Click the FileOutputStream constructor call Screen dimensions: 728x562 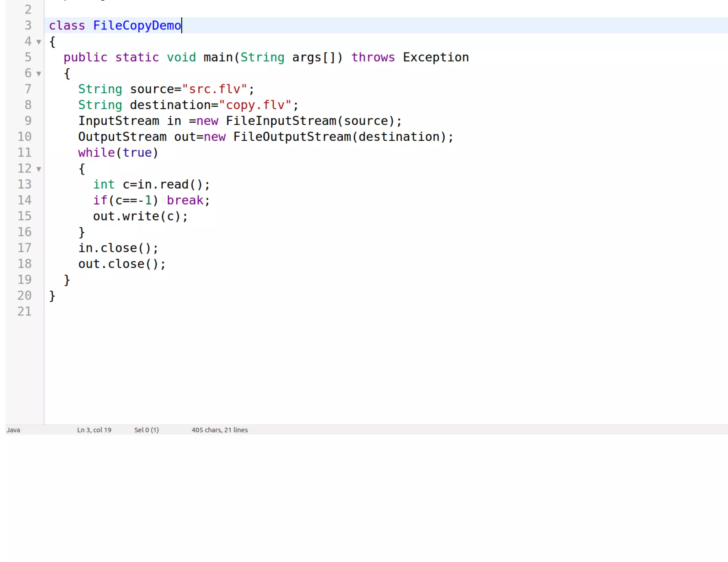pos(292,137)
